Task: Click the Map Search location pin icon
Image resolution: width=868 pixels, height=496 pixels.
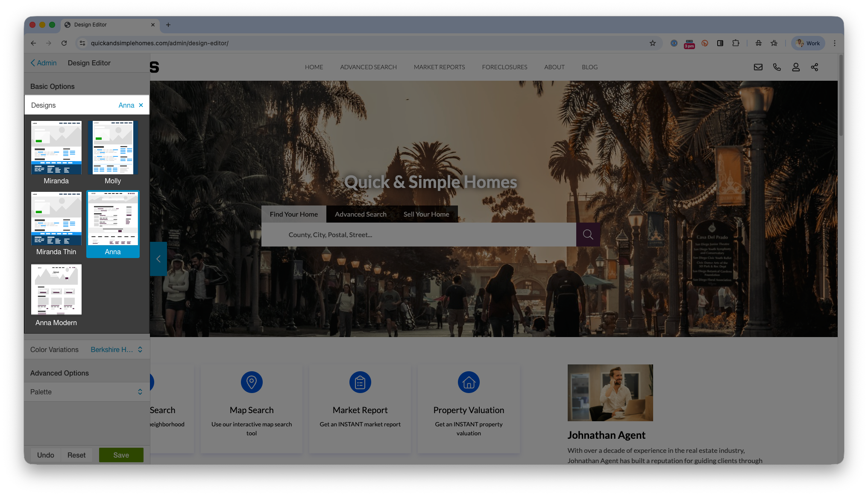Action: 252,382
